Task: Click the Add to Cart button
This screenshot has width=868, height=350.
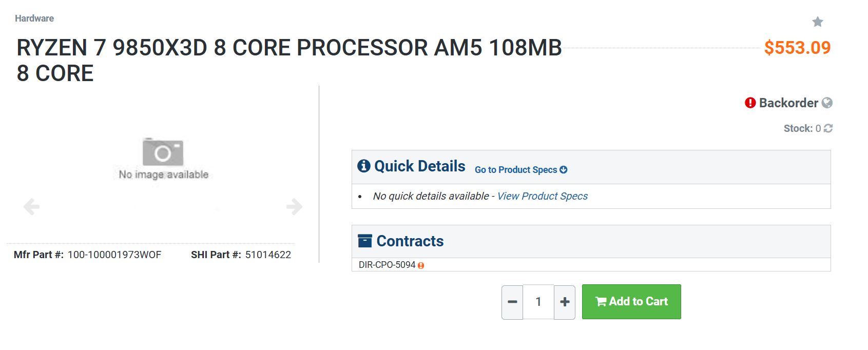Action: pyautogui.click(x=631, y=301)
